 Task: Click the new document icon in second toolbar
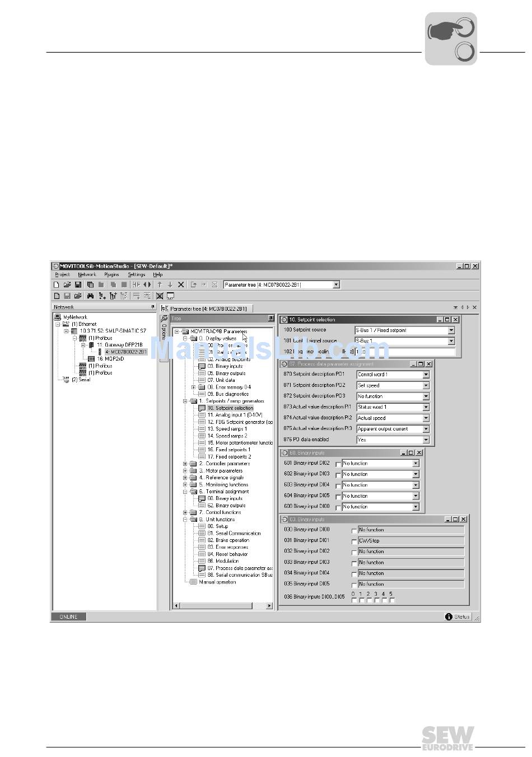(56, 296)
